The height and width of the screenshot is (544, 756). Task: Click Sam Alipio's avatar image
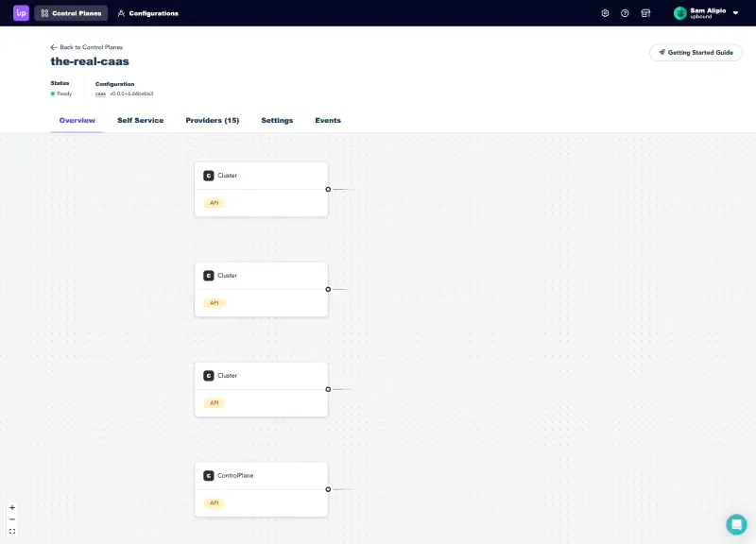click(679, 13)
